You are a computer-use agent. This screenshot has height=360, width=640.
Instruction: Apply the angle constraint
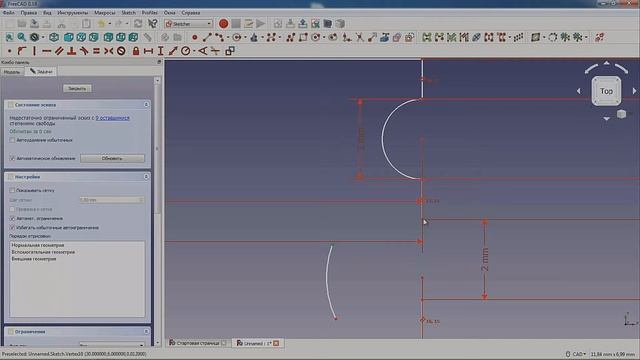pyautogui.click(x=203, y=51)
